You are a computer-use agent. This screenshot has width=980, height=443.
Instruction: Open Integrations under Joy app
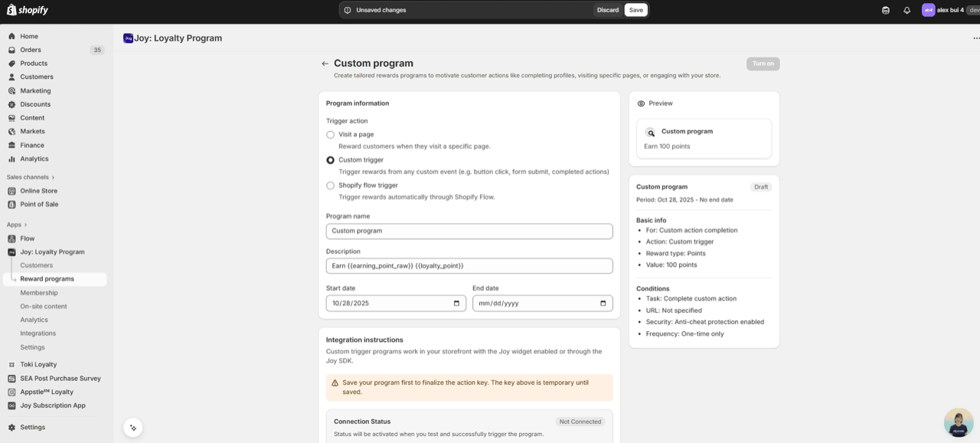38,333
